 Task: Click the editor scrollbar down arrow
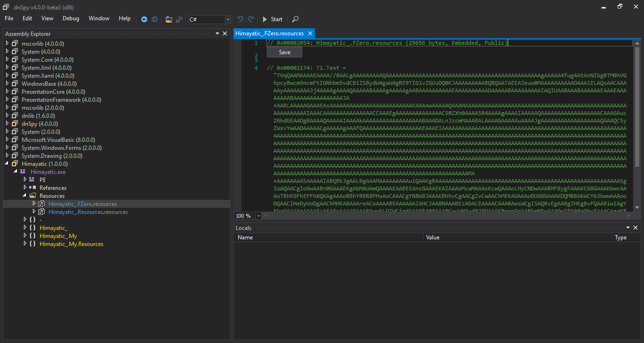(637, 207)
